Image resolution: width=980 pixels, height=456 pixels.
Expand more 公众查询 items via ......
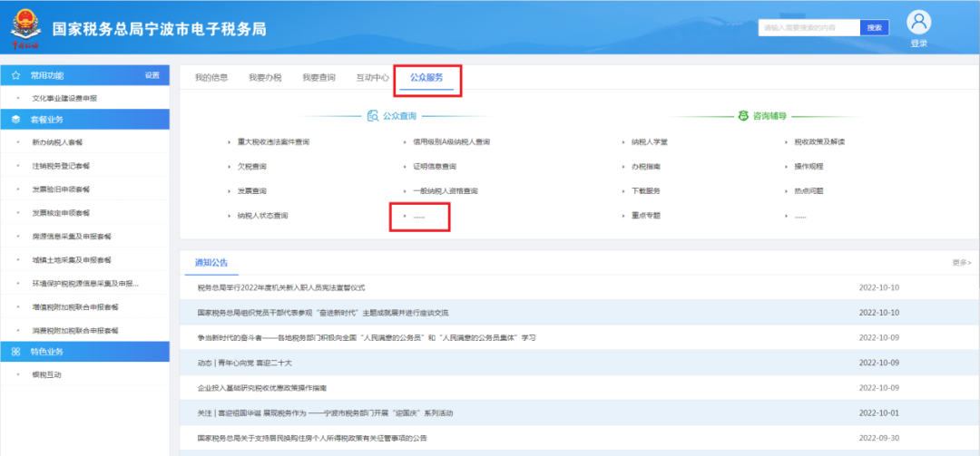click(418, 216)
